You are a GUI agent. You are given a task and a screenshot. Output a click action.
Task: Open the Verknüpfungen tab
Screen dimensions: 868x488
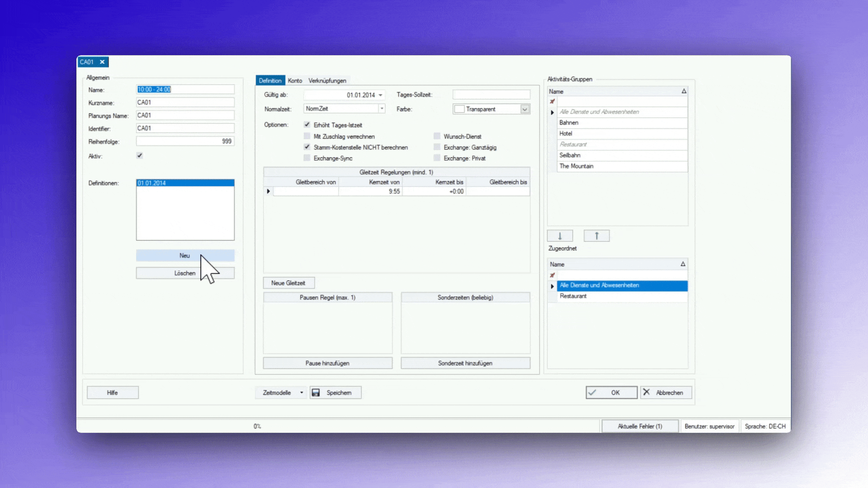[x=327, y=80]
